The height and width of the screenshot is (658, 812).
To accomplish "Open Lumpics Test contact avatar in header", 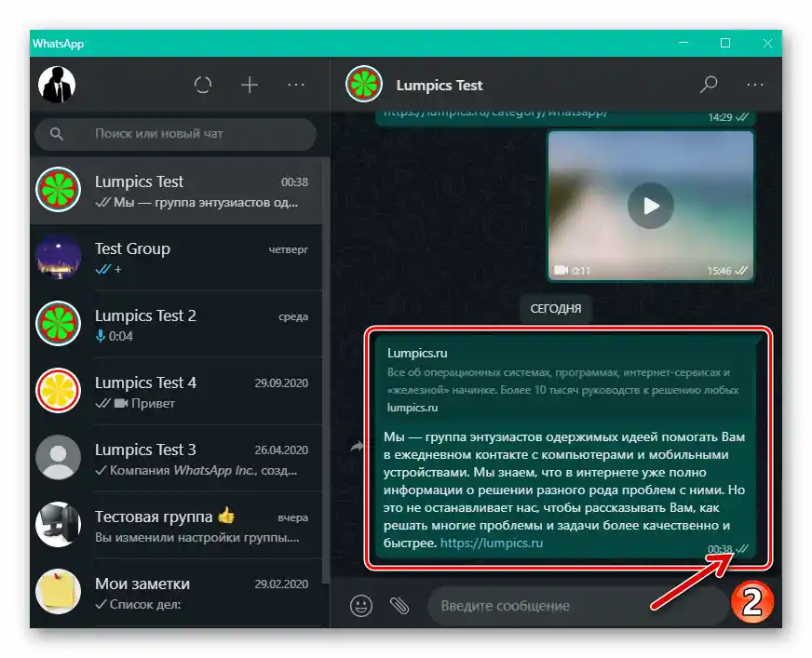I will [x=364, y=84].
